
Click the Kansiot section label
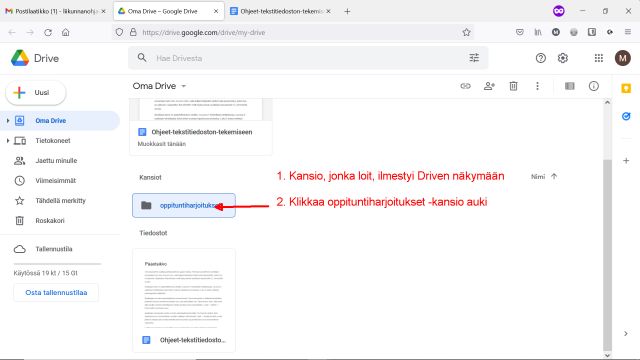point(150,178)
